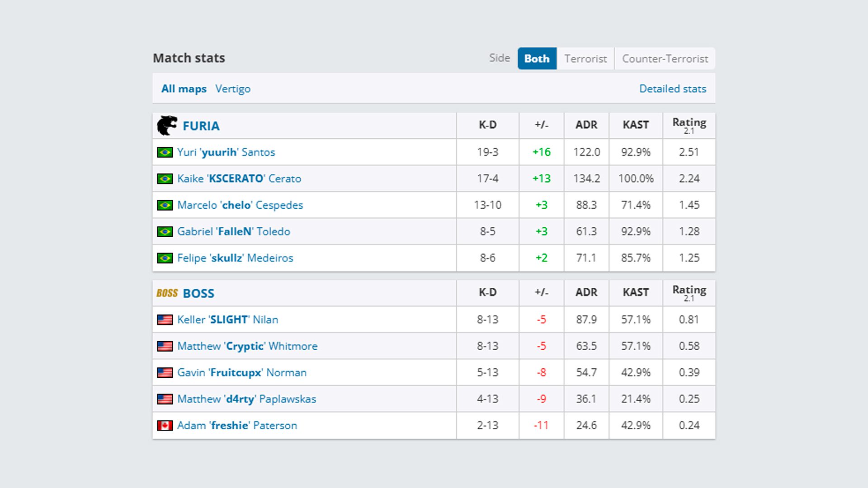Click Cryptic's 0.58 rating value
Image resolution: width=868 pixels, height=488 pixels.
point(689,346)
